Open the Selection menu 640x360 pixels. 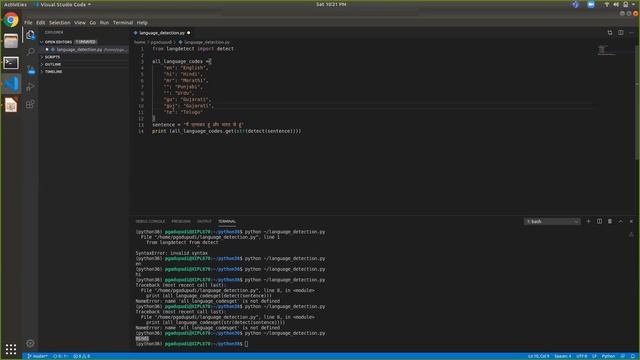click(x=60, y=23)
